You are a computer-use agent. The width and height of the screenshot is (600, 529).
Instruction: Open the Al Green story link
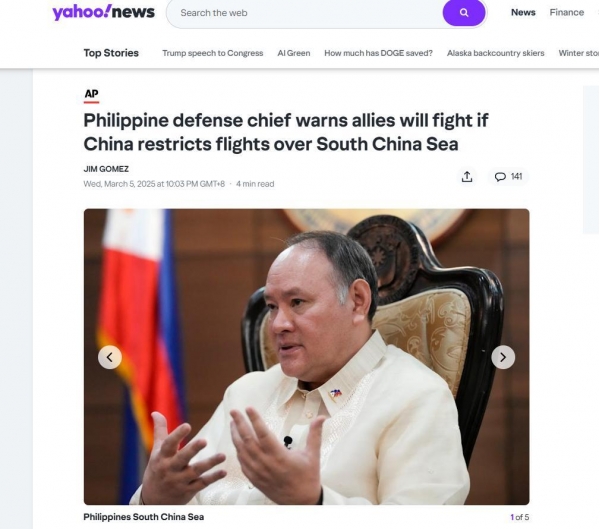(x=294, y=53)
